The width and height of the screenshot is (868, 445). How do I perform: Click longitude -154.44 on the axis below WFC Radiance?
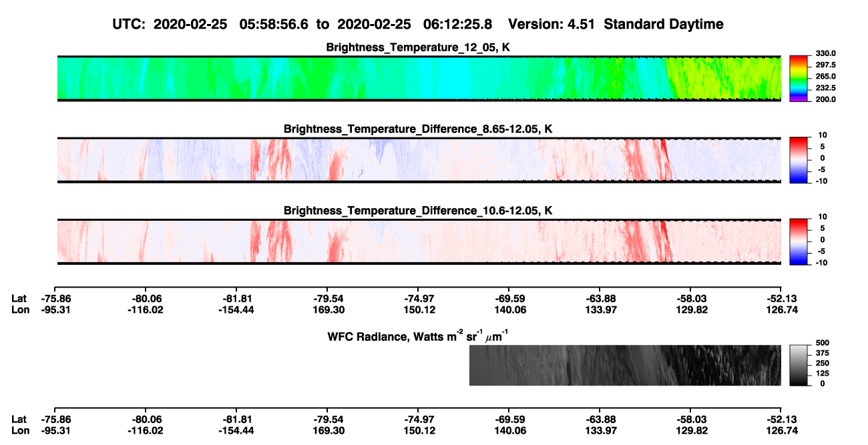238,430
